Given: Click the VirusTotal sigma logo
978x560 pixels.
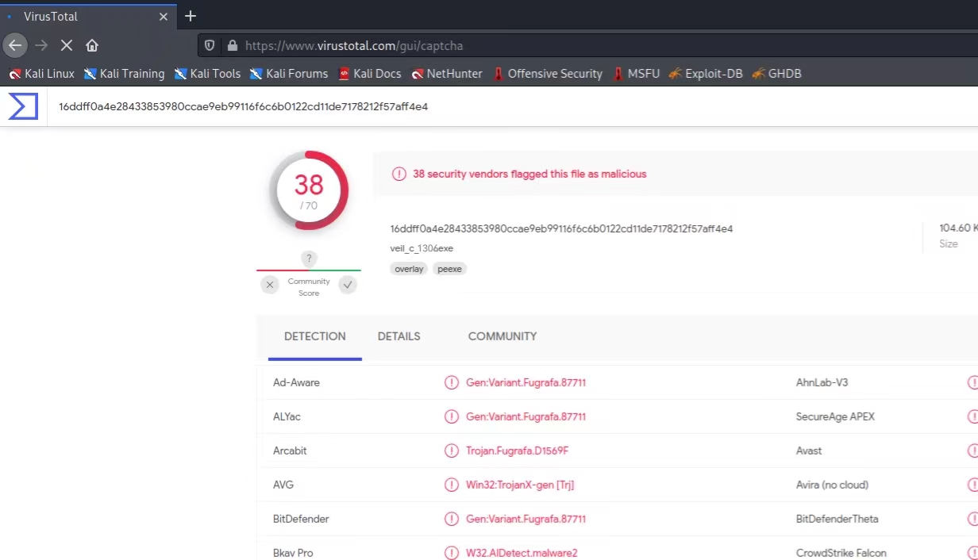Looking at the screenshot, I should 23,106.
